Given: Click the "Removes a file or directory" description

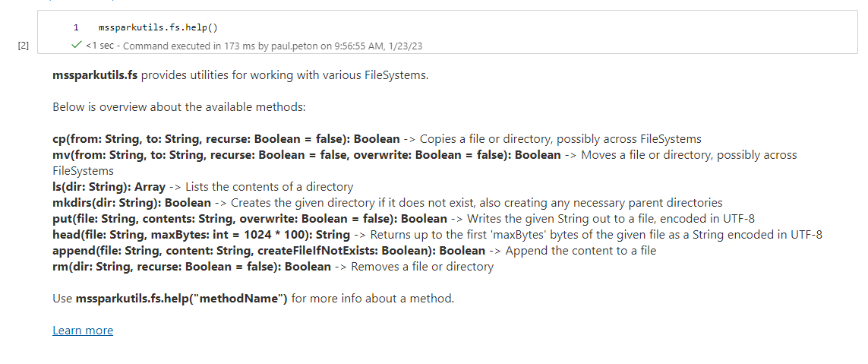Looking at the screenshot, I should point(422,267).
